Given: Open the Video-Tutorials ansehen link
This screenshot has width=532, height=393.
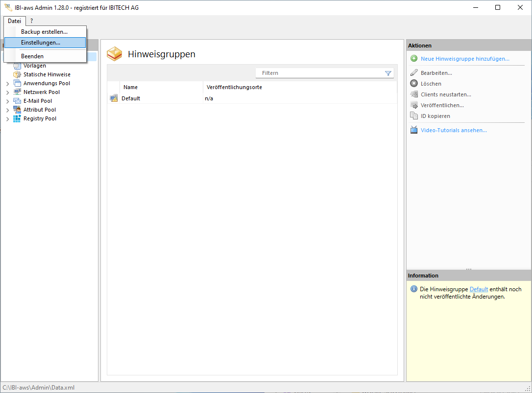Looking at the screenshot, I should tap(454, 130).
